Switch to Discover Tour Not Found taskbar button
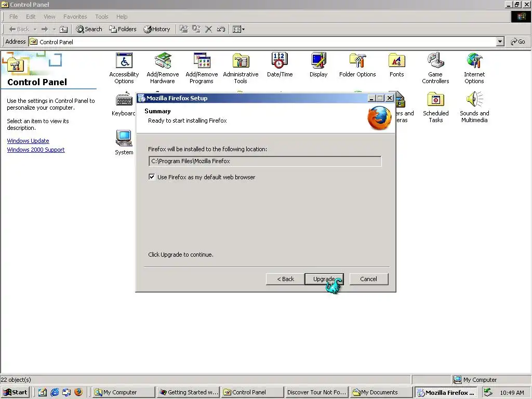 pos(316,392)
